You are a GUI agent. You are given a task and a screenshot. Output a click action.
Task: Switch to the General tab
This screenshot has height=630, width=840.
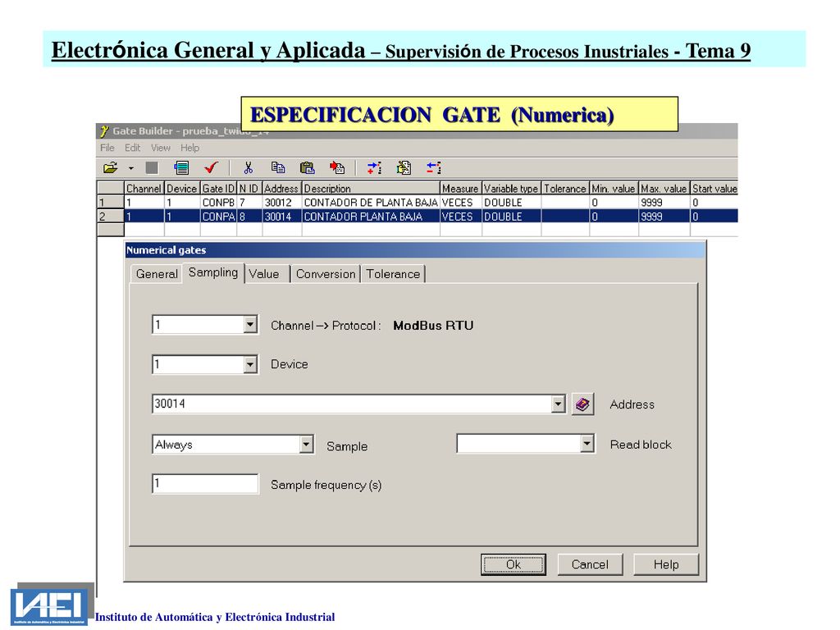click(157, 274)
